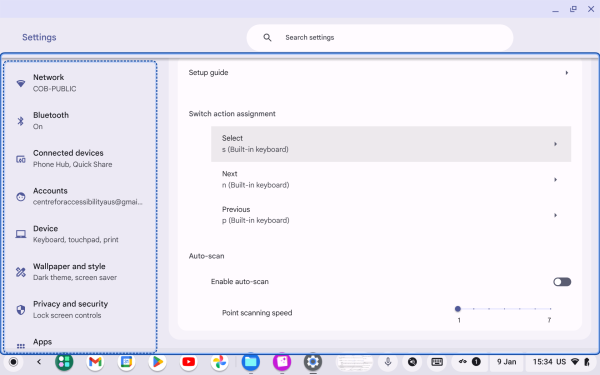Click arrow on Next assignment row
This screenshot has width=600, height=375.
(x=555, y=179)
